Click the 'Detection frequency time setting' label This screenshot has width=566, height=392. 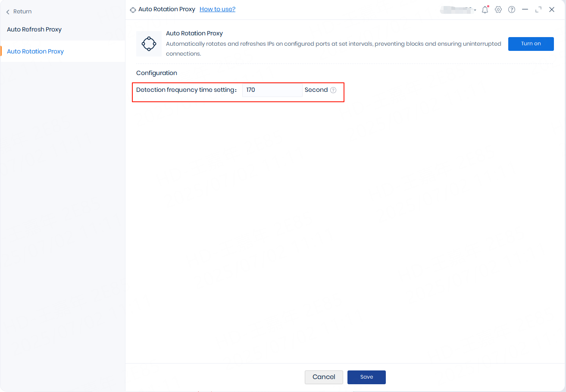coord(186,90)
